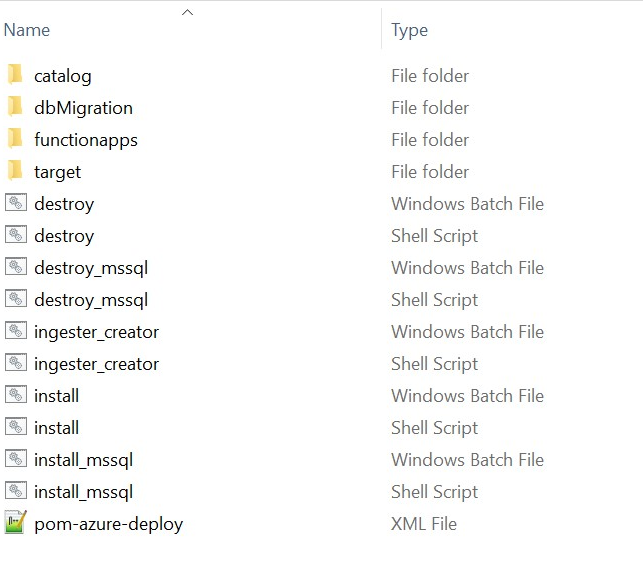Select the ingester_creator Shell Script file name

point(96,364)
